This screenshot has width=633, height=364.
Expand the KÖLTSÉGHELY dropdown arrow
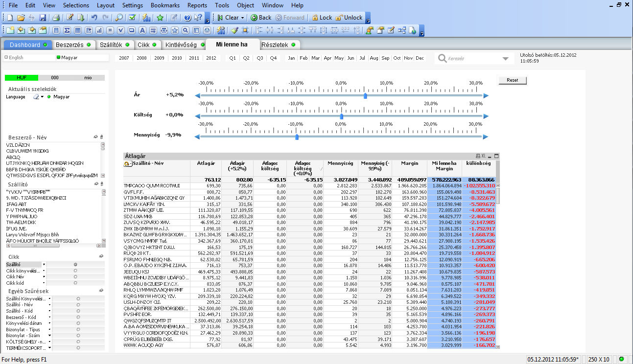point(49,342)
